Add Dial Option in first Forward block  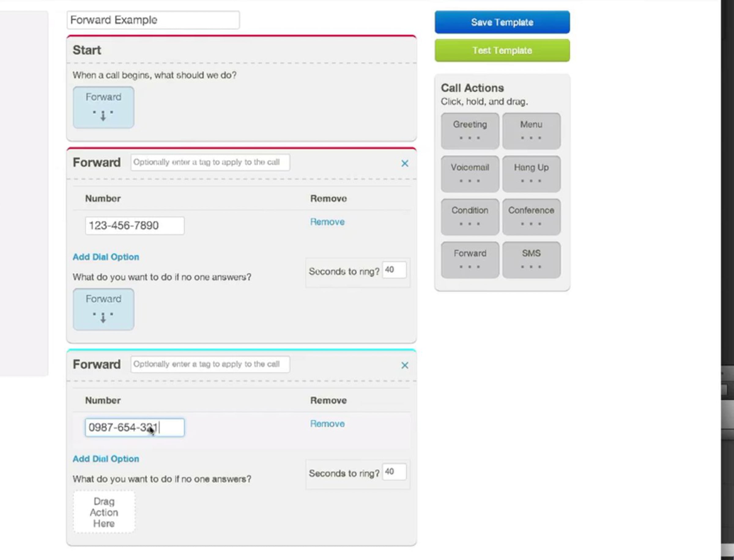[106, 257]
